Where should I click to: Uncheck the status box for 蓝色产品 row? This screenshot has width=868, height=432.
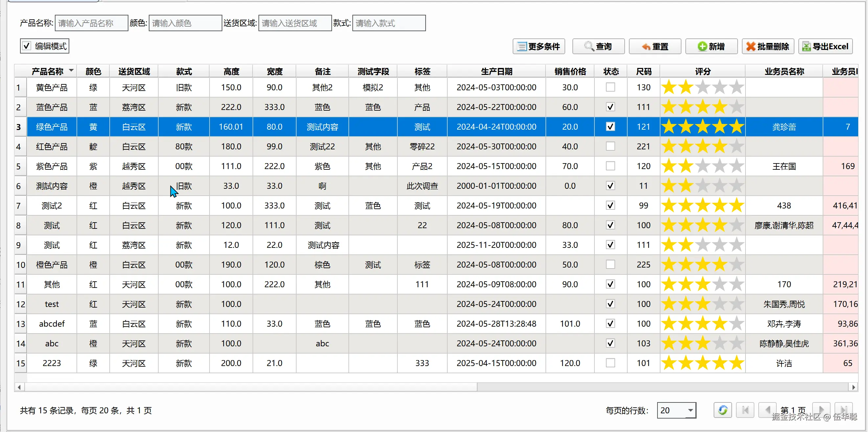[610, 107]
